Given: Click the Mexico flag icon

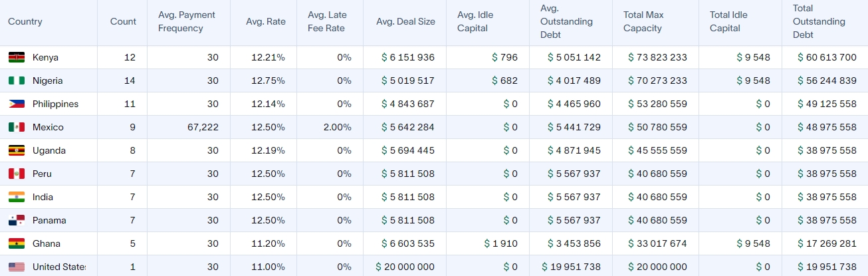Looking at the screenshot, I should tap(17, 128).
